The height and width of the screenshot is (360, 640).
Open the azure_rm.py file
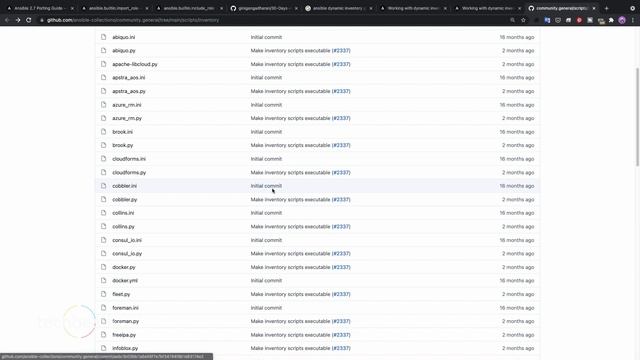[x=127, y=118]
